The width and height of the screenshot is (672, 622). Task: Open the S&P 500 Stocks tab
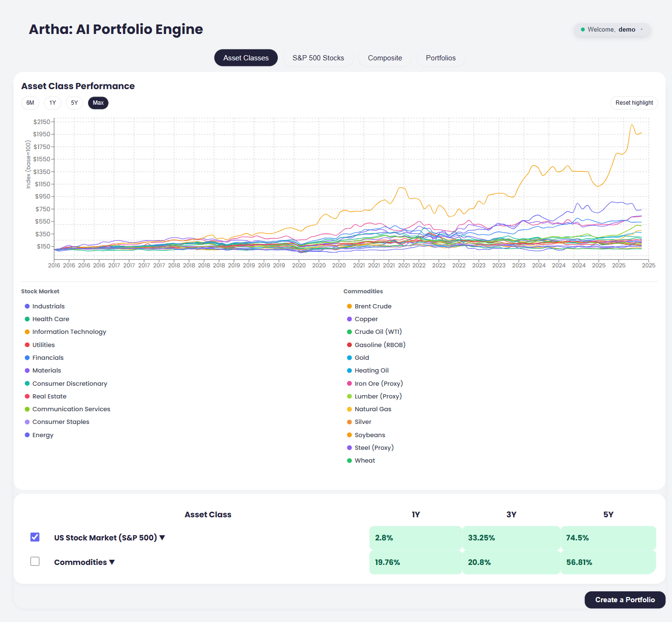coord(318,58)
